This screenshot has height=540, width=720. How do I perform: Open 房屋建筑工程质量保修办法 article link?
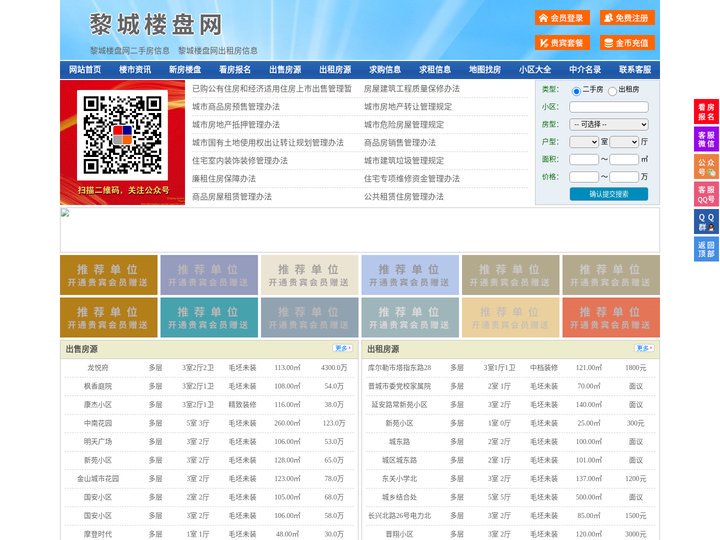point(412,89)
